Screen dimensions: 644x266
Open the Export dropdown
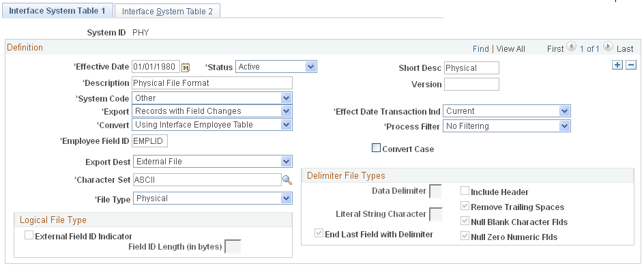click(212, 111)
